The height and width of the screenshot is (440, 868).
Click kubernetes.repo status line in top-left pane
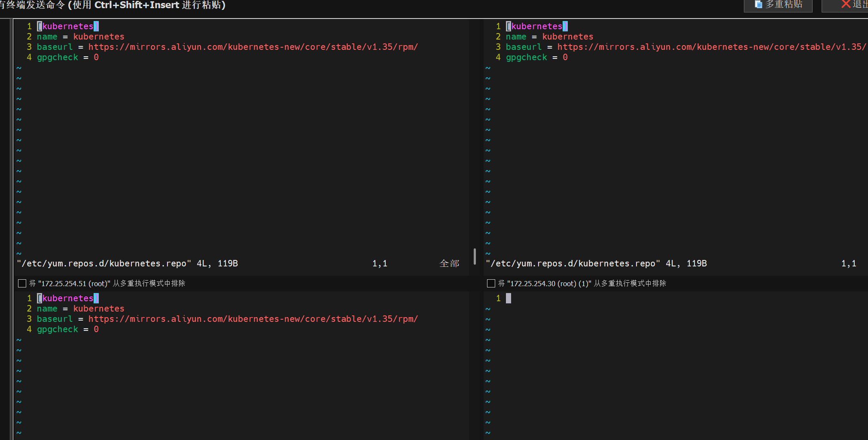pyautogui.click(x=128, y=263)
